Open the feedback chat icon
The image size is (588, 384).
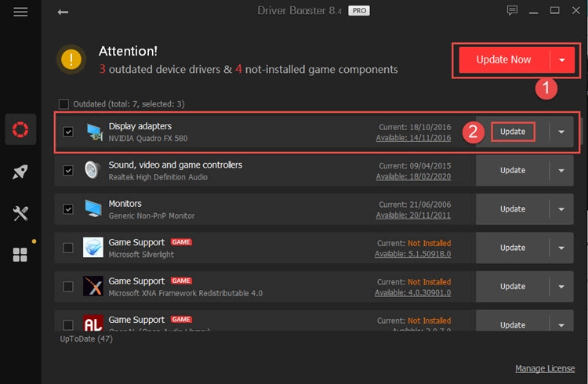pos(512,10)
